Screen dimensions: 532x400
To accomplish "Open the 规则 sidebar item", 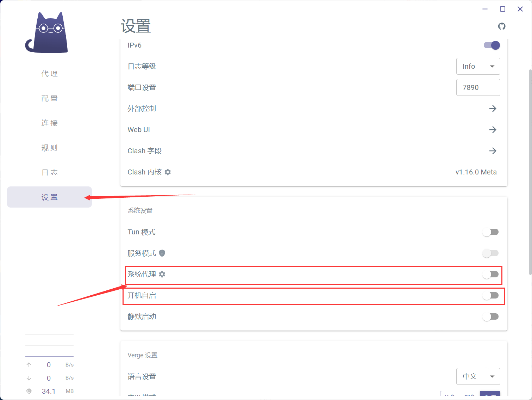I will pyautogui.click(x=49, y=148).
